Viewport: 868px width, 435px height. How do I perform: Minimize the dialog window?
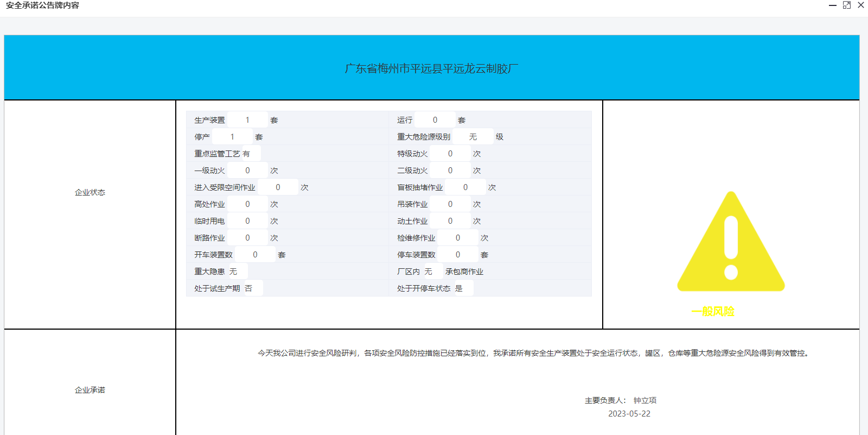point(833,5)
